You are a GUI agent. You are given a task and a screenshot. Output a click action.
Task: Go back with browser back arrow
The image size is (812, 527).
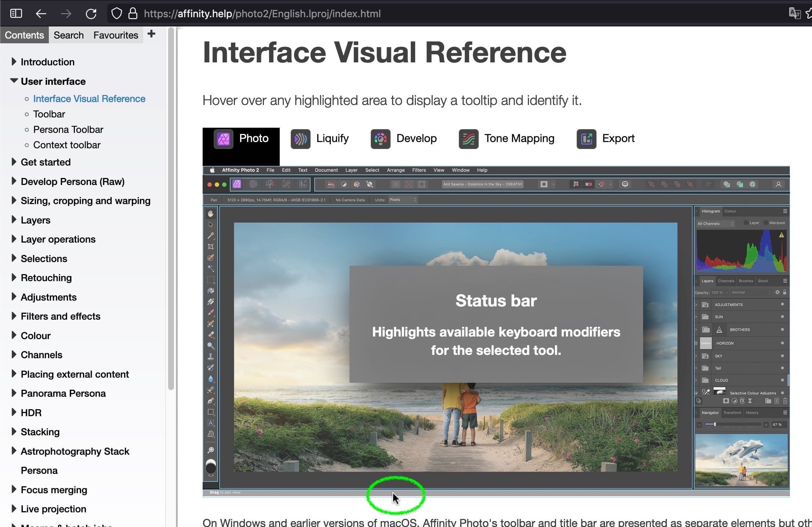[x=41, y=14]
